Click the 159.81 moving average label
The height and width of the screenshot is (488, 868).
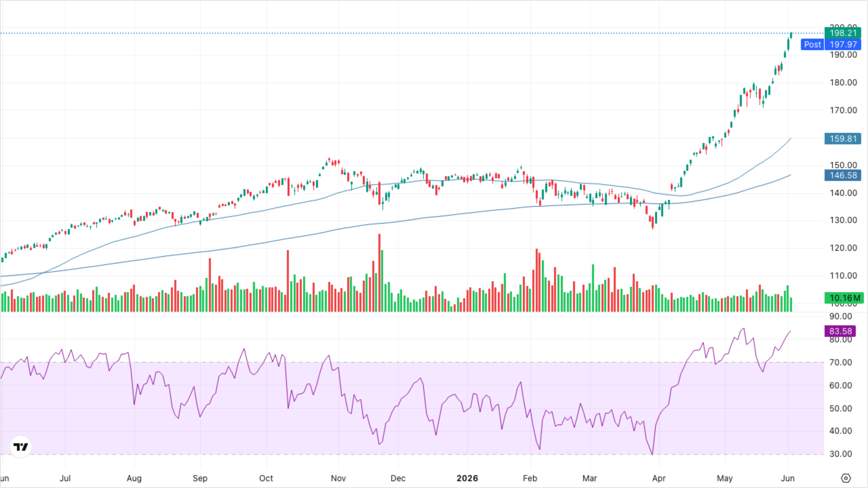pos(843,139)
